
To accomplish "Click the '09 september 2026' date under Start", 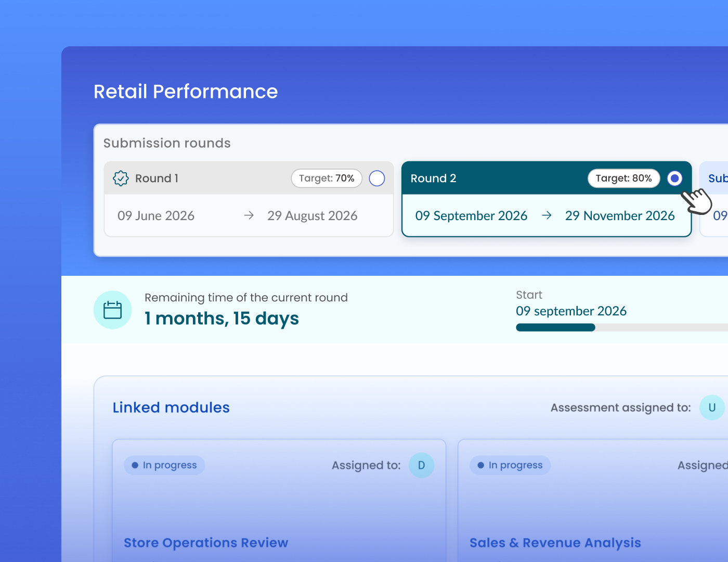I will point(571,311).
